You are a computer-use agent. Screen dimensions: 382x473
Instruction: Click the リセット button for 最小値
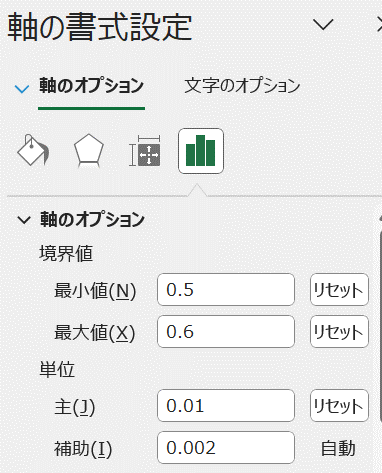(x=339, y=289)
